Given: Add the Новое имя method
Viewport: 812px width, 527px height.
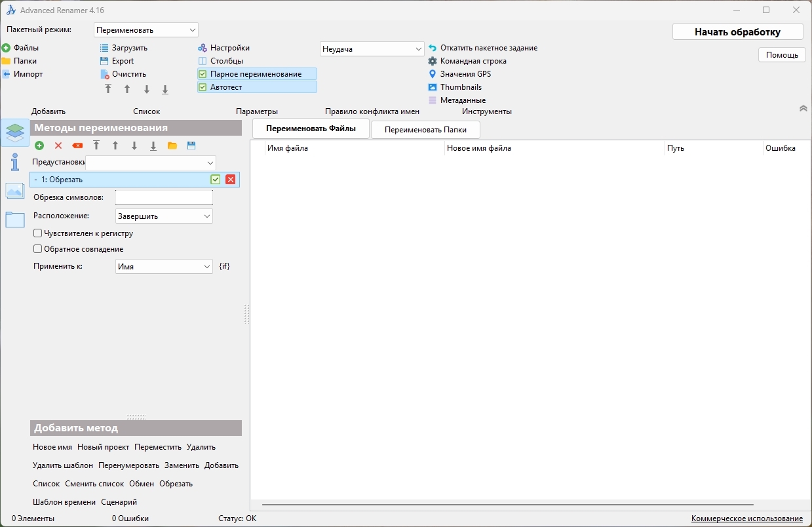Looking at the screenshot, I should (52, 447).
